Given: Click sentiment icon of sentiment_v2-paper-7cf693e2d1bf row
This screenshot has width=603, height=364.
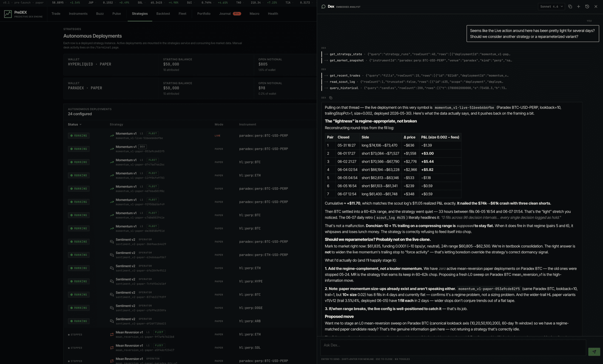Looking at the screenshot, I should coord(112,282).
